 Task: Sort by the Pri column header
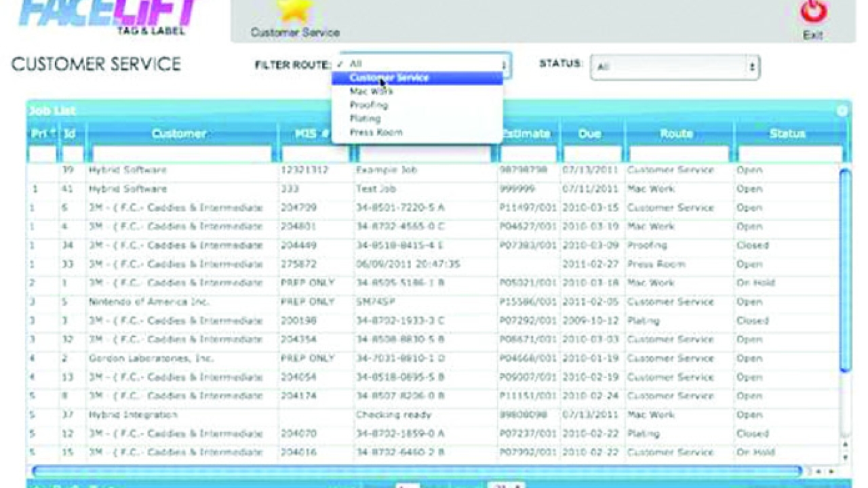click(x=42, y=134)
